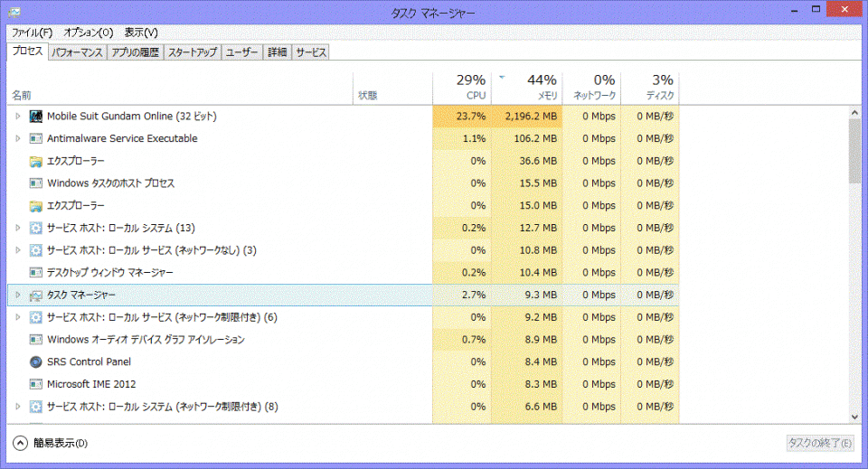Sort by the 状態 column header
Screen dimensions: 868x469
392,89
